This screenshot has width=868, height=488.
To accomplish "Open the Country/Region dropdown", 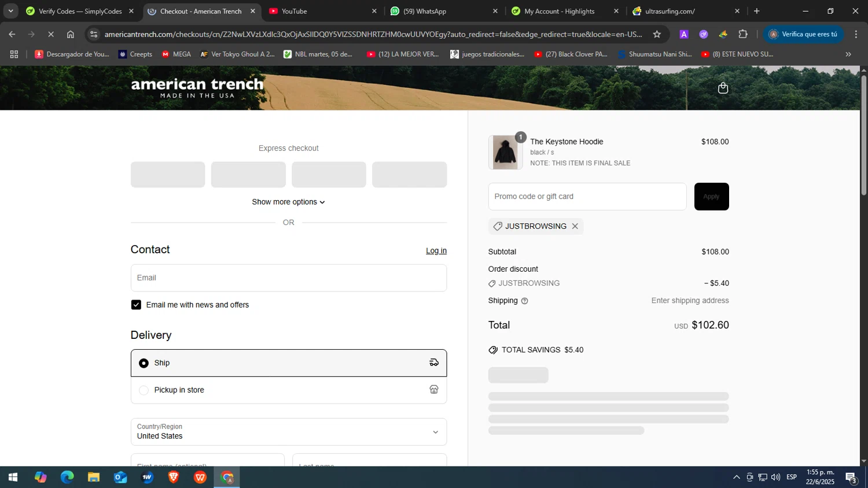I will tap(289, 432).
